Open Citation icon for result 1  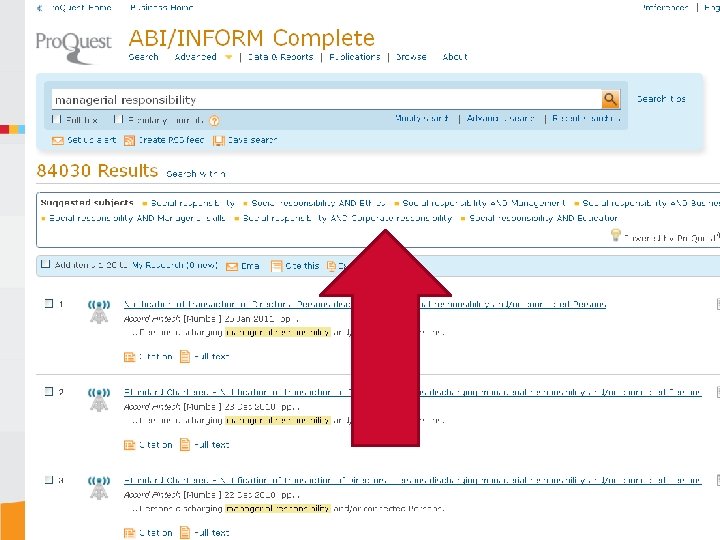[129, 357]
